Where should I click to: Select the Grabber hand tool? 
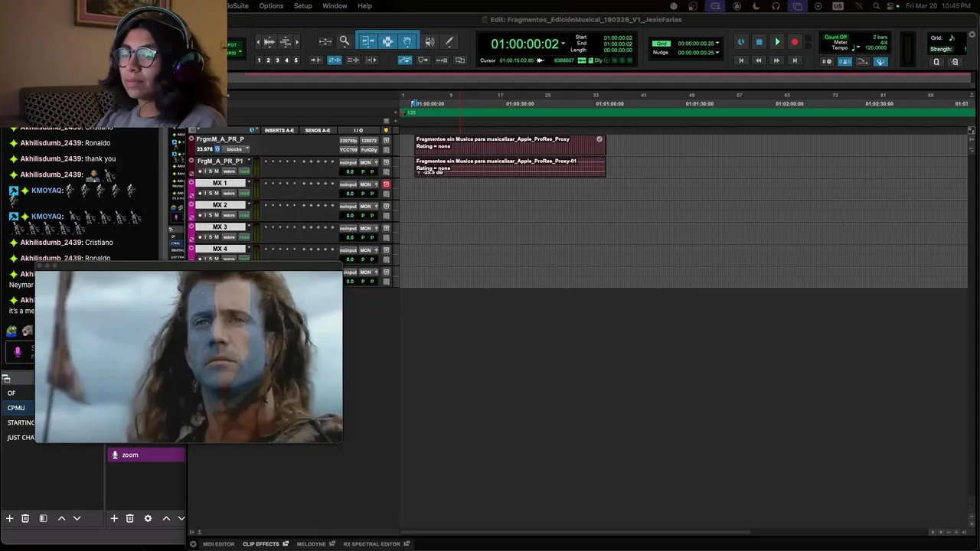(x=407, y=41)
